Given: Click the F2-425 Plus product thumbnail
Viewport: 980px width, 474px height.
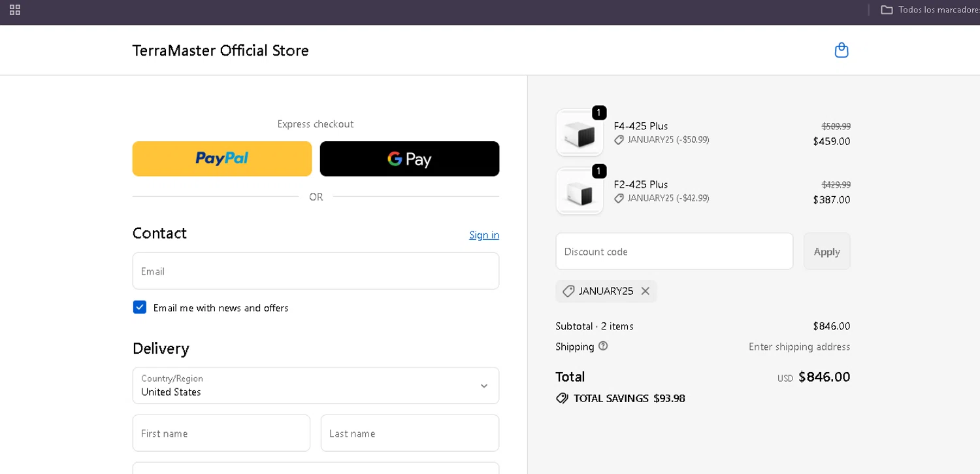Looking at the screenshot, I should click(x=580, y=191).
